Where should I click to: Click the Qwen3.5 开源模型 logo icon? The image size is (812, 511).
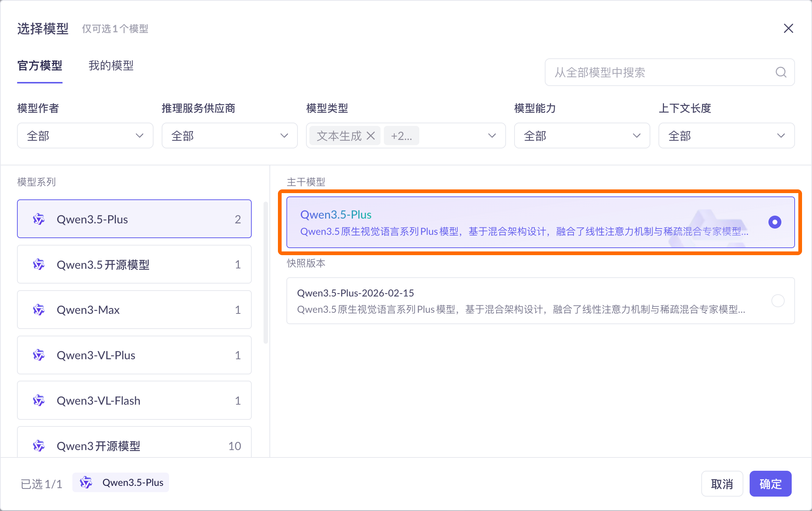tap(39, 264)
